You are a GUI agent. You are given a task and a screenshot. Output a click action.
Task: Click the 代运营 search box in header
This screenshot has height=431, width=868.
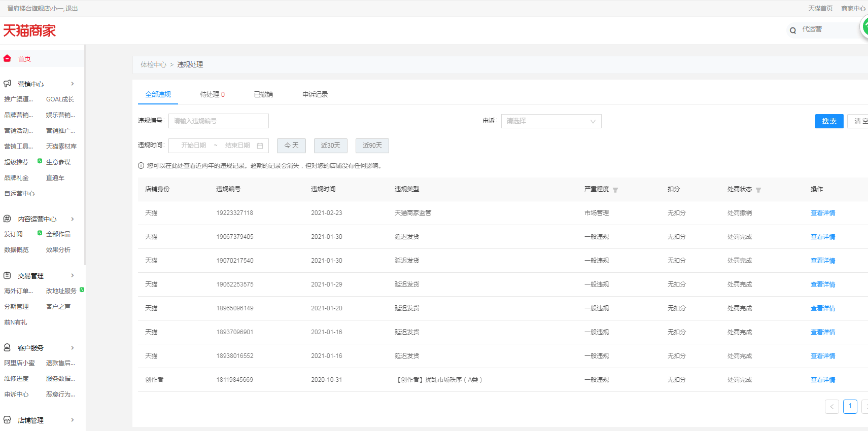coord(827,30)
